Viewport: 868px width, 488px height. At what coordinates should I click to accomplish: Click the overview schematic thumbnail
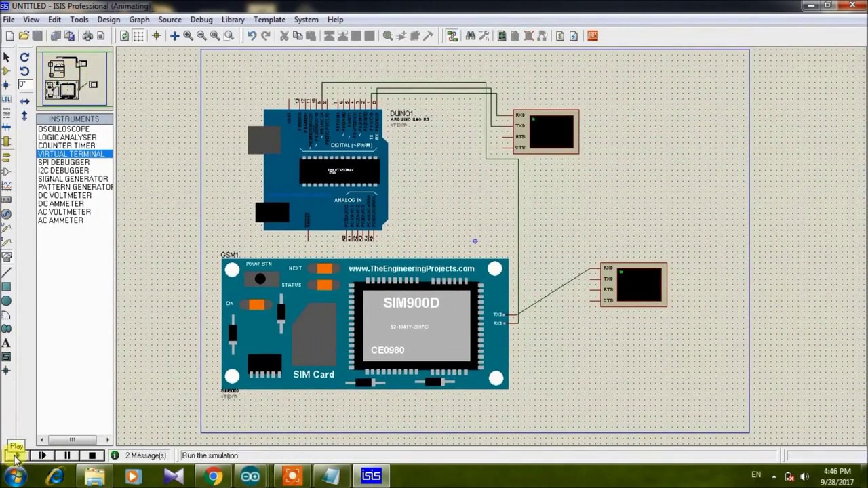click(75, 79)
